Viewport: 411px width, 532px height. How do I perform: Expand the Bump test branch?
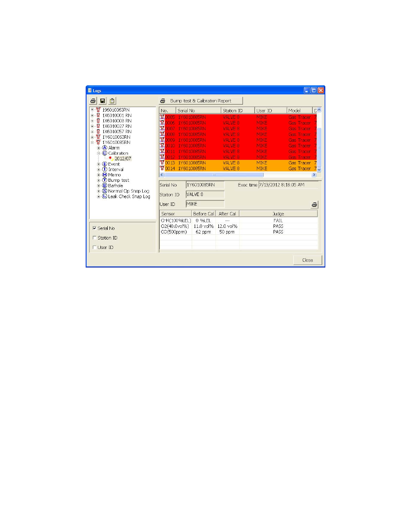pos(99,180)
